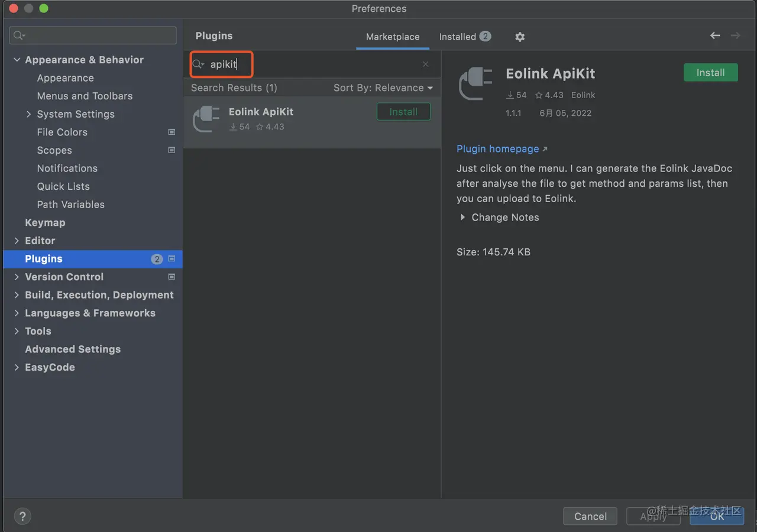The image size is (757, 532).
Task: Collapse the Appearance & Behavior section
Action: [x=17, y=60]
